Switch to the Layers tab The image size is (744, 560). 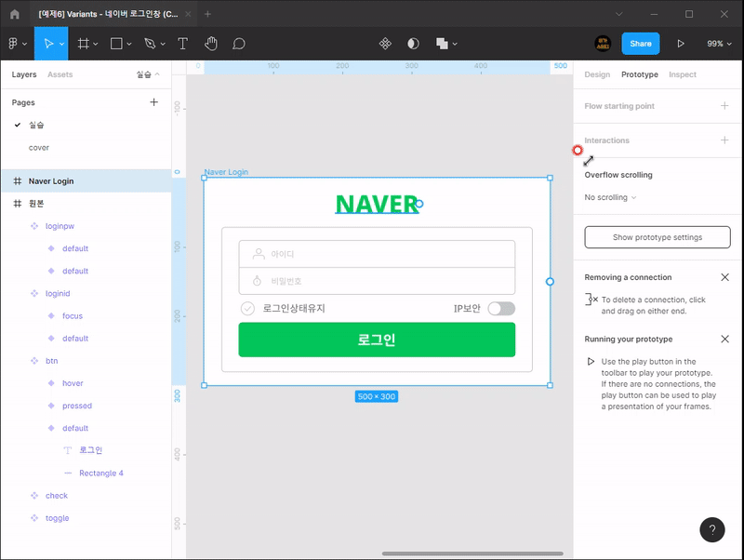coord(24,74)
